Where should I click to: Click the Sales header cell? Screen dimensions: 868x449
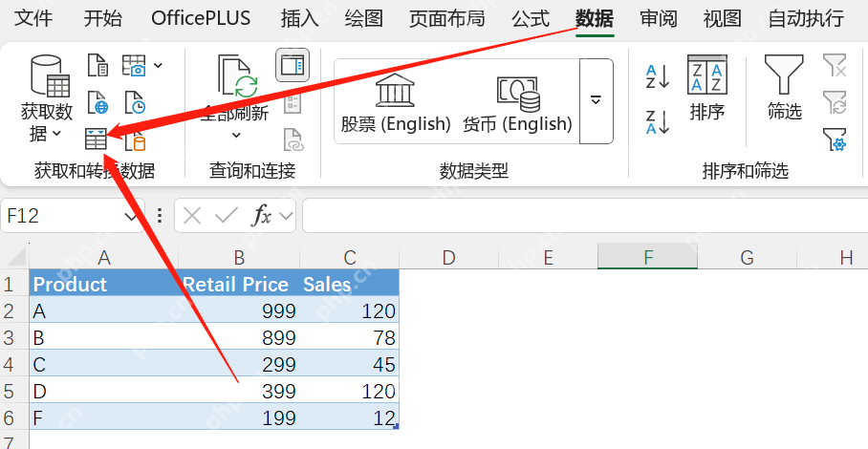tap(349, 284)
